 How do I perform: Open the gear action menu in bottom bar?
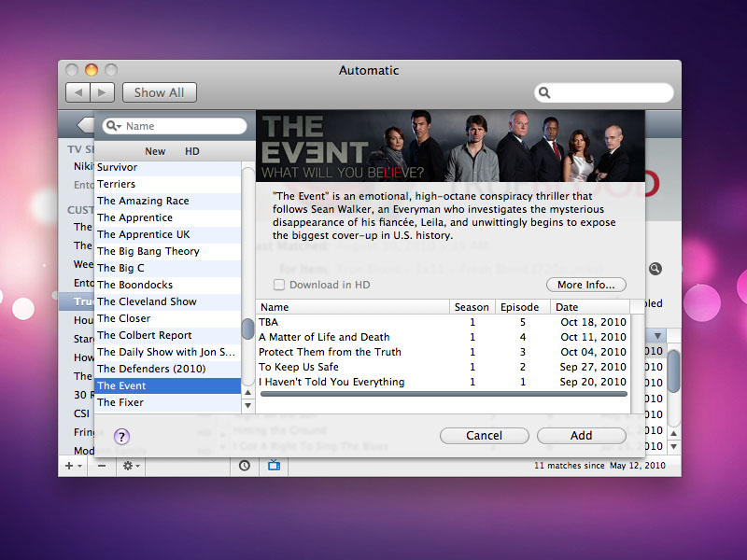(131, 466)
